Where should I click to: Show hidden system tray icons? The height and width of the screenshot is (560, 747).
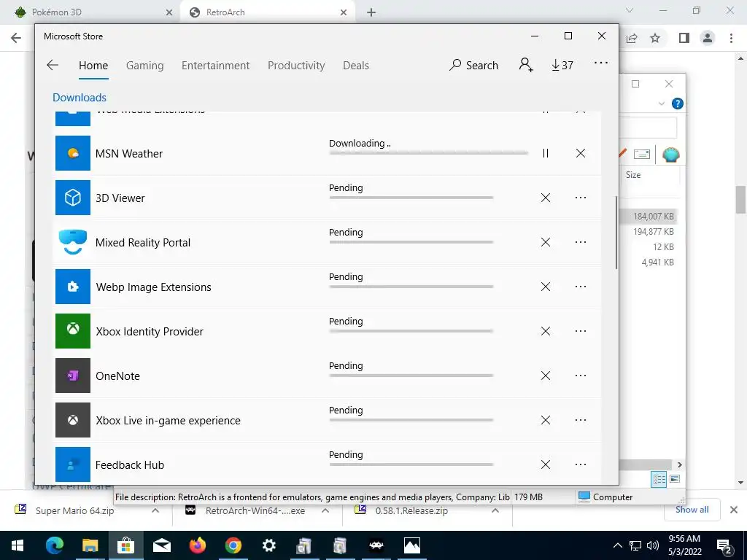click(x=617, y=545)
